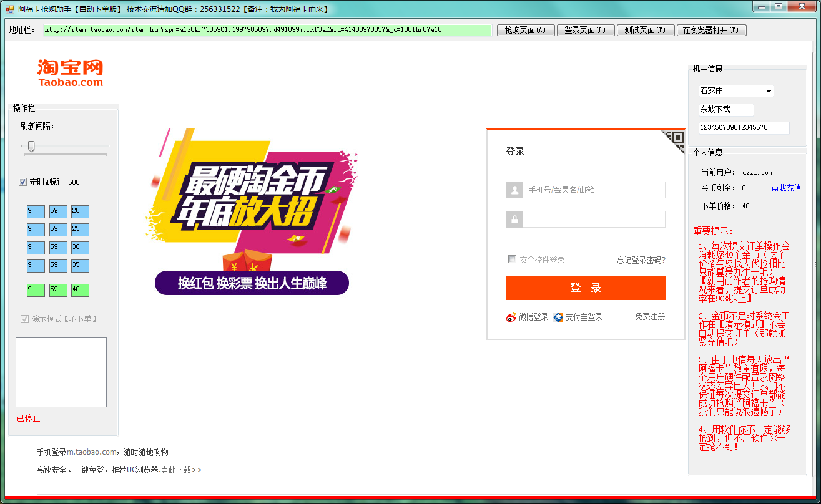Click the 东坡下载 name field

[726, 110]
